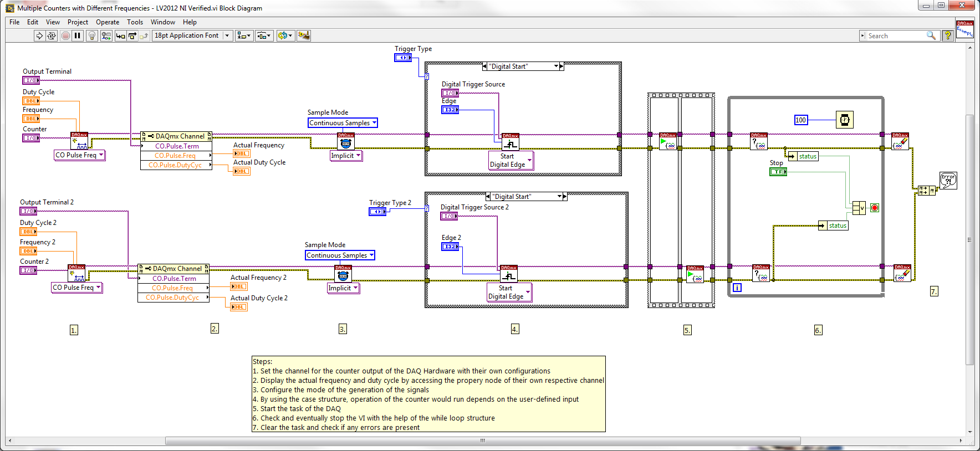The image size is (980, 451).
Task: Open Distribute Objects dropdown
Action: (x=264, y=35)
